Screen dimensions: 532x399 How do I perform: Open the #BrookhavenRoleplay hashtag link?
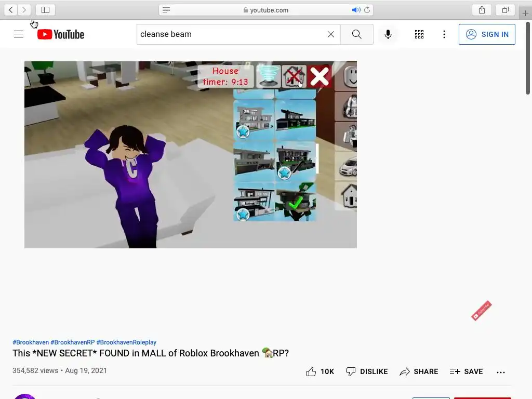pyautogui.click(x=126, y=342)
